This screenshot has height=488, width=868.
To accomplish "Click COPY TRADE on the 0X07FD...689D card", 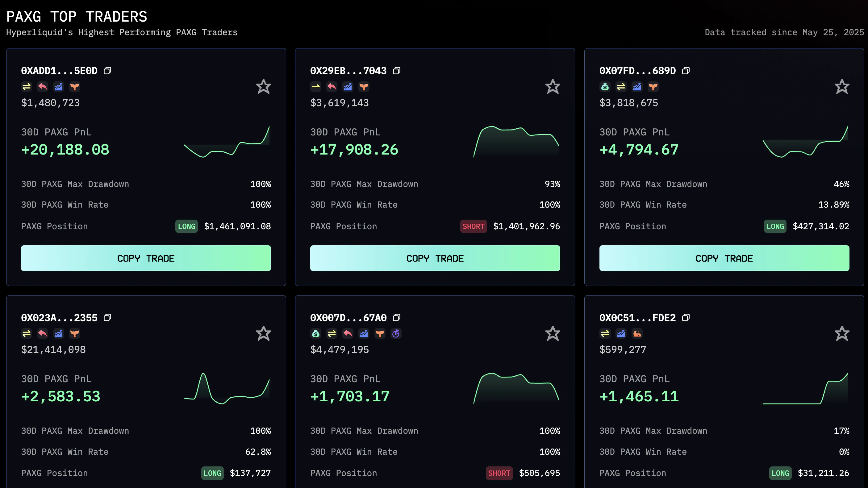I will 724,258.
